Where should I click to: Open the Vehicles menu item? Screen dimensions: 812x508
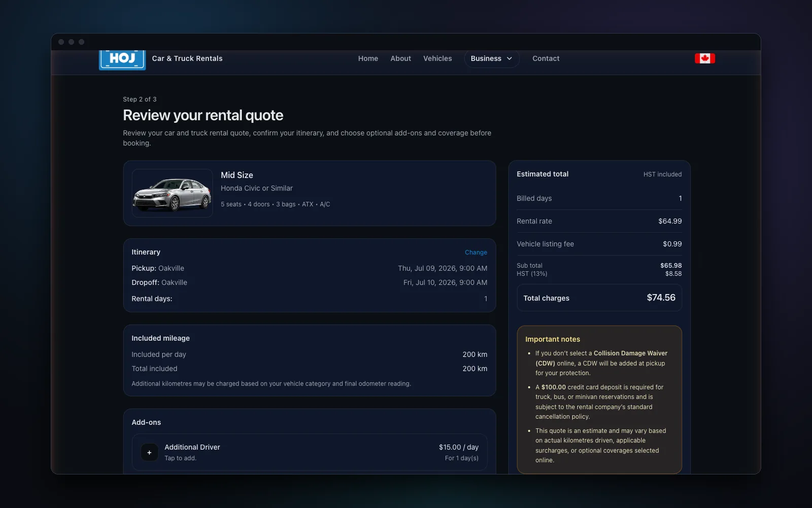tap(437, 58)
